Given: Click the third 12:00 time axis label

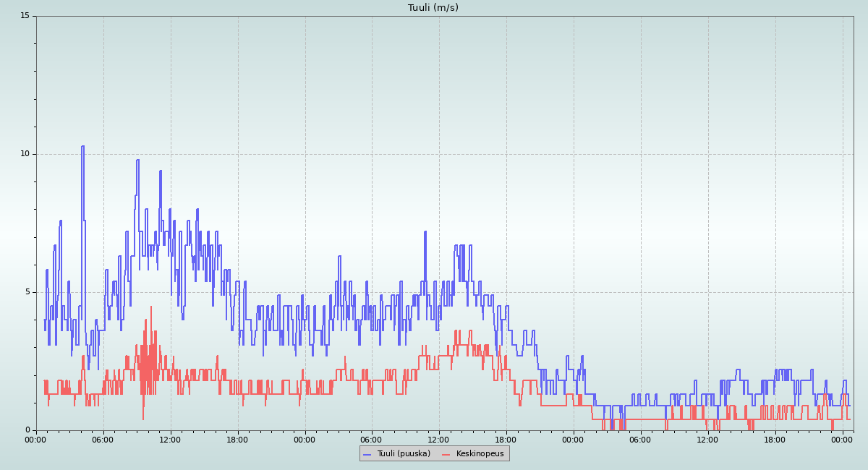Looking at the screenshot, I should point(708,439).
